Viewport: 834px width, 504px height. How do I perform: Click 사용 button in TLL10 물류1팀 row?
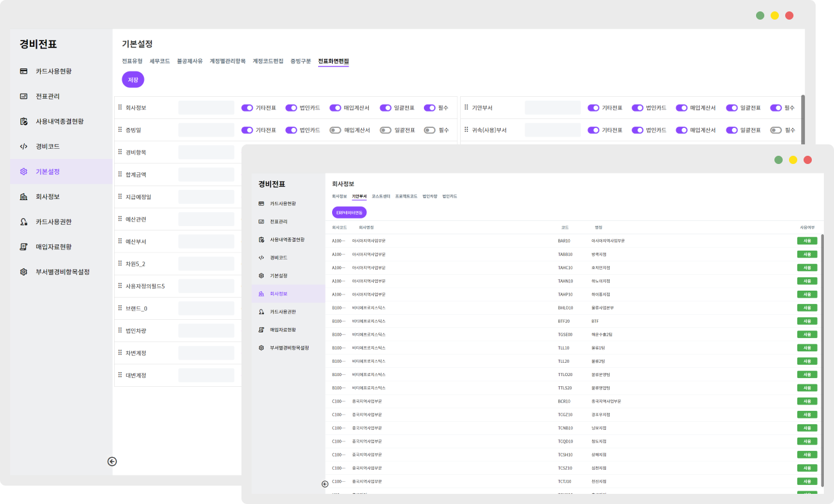coord(807,348)
